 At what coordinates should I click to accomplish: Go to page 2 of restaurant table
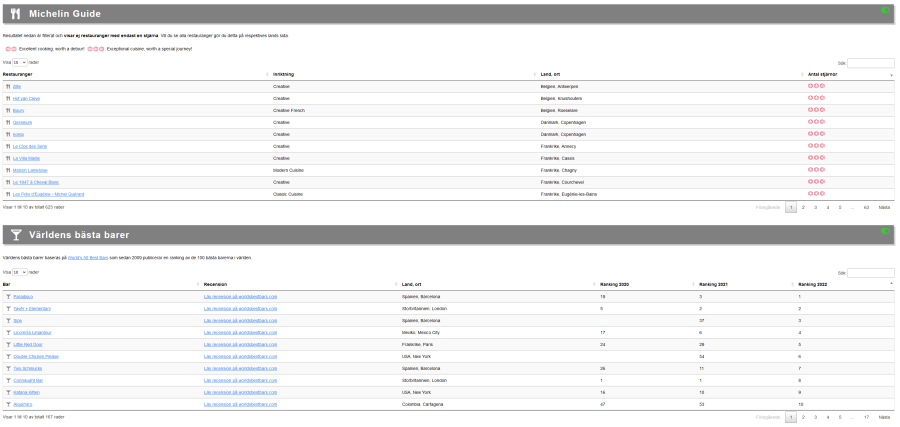tap(803, 207)
